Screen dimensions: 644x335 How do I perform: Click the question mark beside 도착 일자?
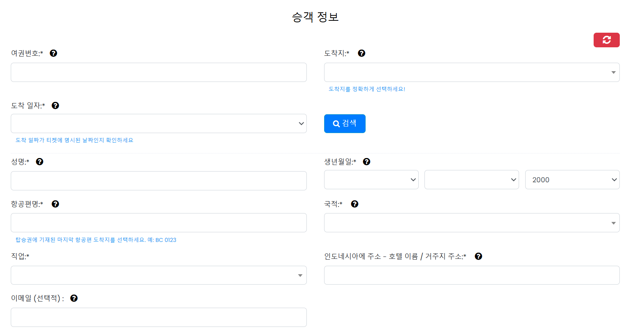click(x=55, y=105)
